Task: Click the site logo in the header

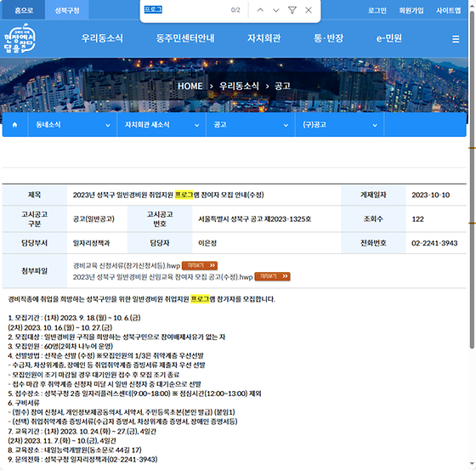Action: click(x=20, y=38)
